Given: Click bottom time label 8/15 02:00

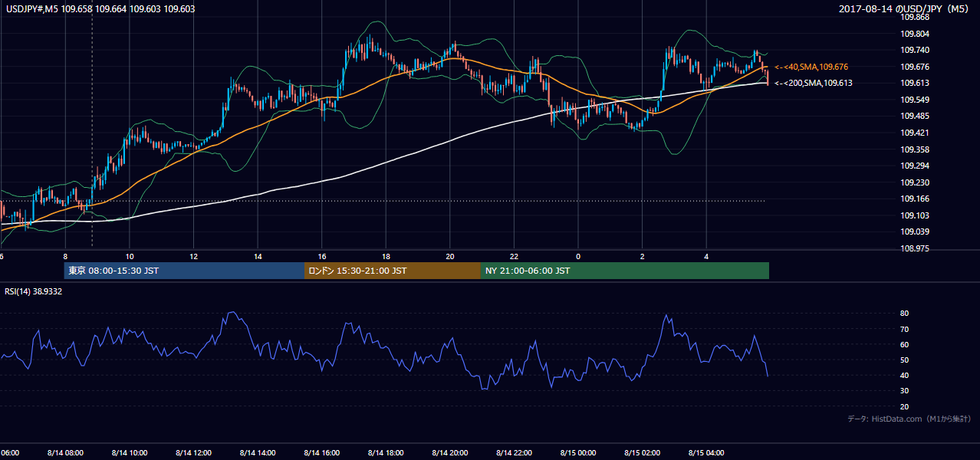Looking at the screenshot, I should (643, 453).
